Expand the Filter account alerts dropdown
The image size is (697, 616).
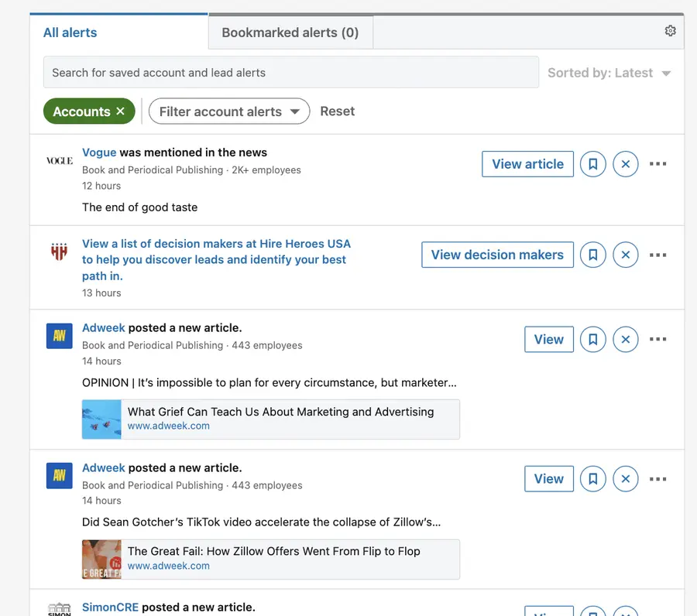(228, 111)
